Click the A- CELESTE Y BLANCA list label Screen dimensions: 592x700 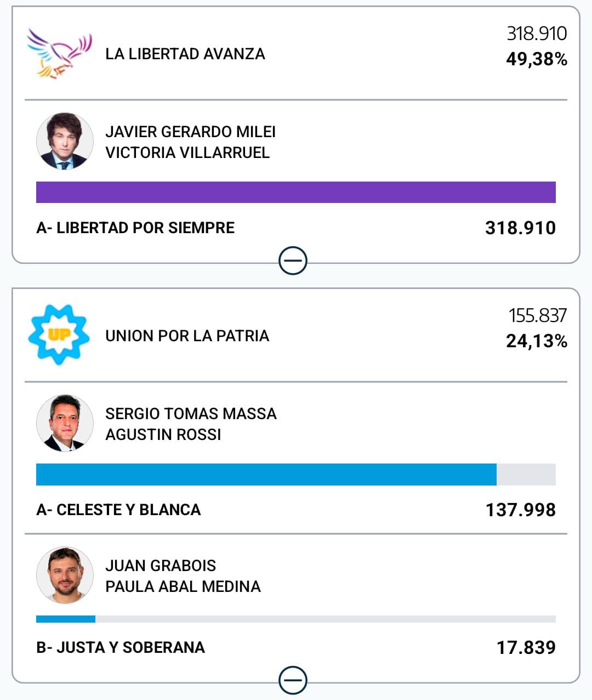coord(118,510)
